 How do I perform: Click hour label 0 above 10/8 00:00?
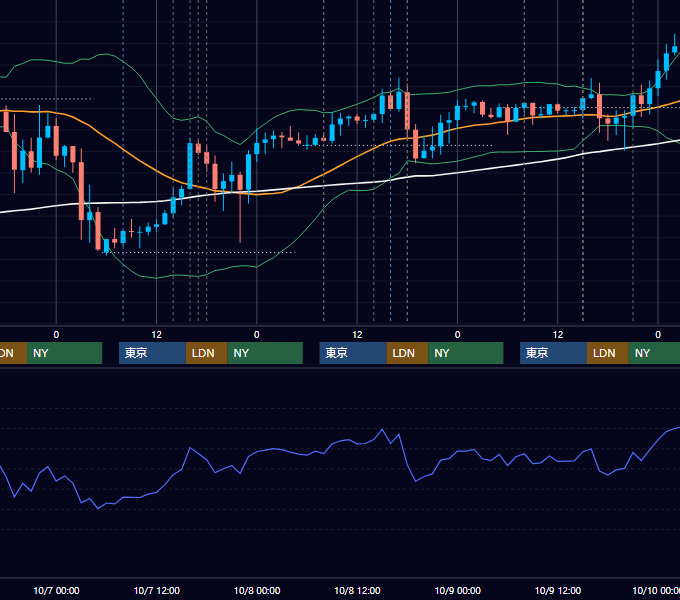point(257,335)
